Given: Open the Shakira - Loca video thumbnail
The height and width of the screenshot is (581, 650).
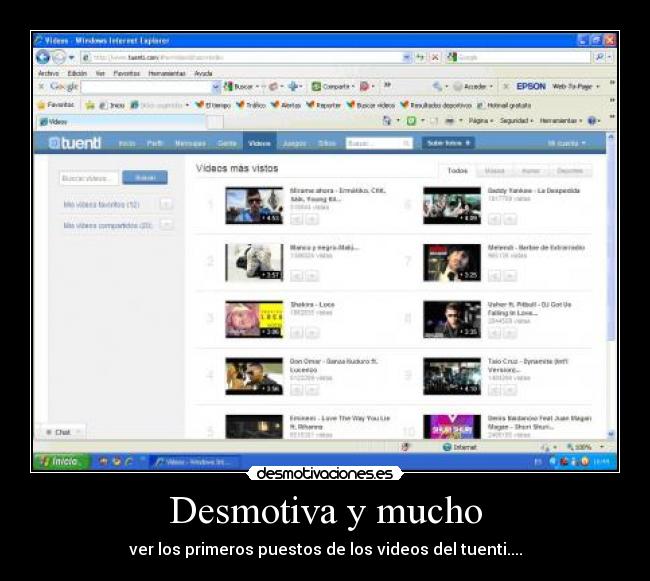Looking at the screenshot, I should (x=254, y=319).
